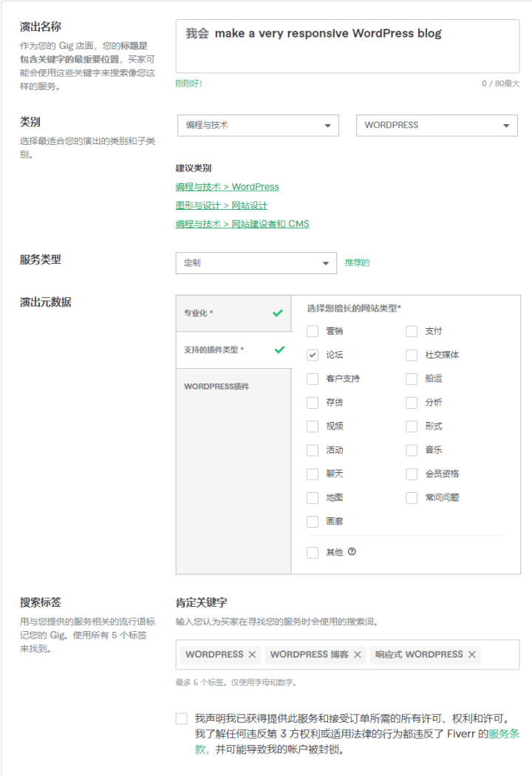The width and height of the screenshot is (532, 776).
Task: Enable the 支付 checkbox
Action: tap(412, 331)
